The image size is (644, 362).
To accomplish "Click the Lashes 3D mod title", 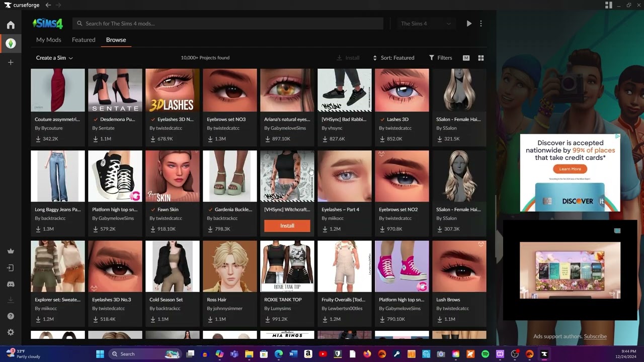I will click(x=397, y=120).
